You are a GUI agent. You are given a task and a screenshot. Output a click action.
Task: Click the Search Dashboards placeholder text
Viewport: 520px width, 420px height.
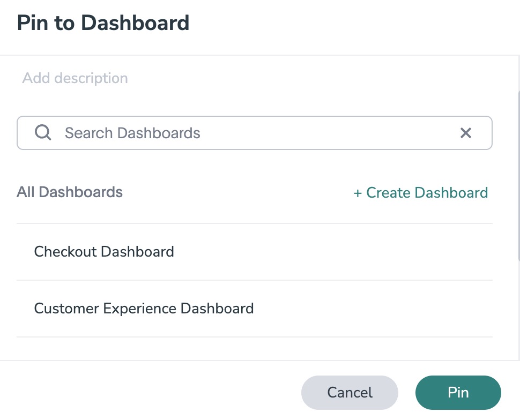[x=132, y=133]
